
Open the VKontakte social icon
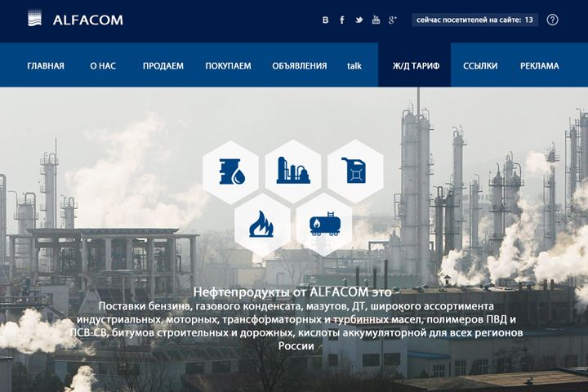click(326, 20)
